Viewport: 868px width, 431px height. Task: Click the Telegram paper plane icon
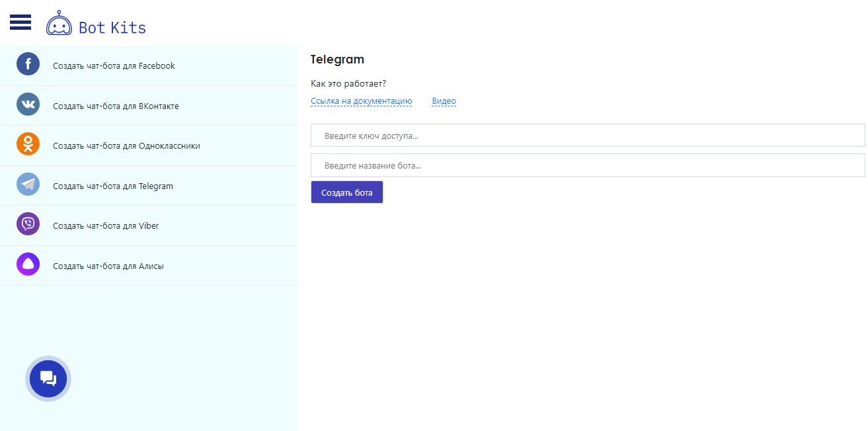click(28, 184)
